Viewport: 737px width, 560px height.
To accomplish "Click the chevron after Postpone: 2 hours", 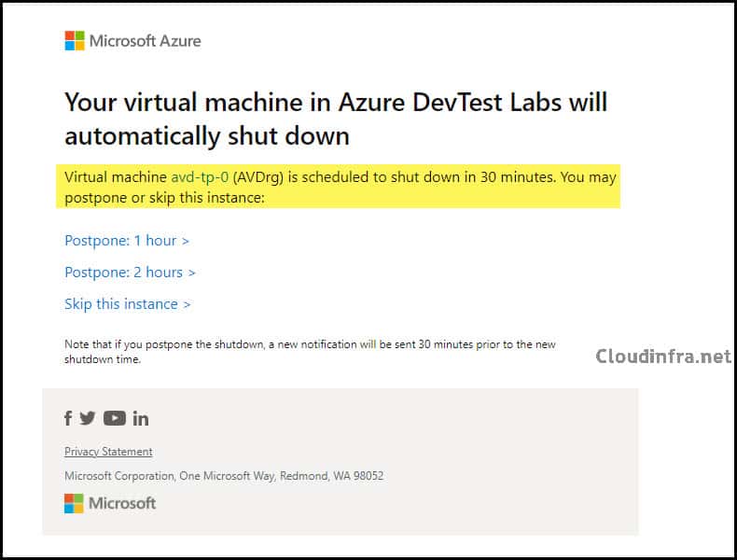I will click(x=192, y=273).
